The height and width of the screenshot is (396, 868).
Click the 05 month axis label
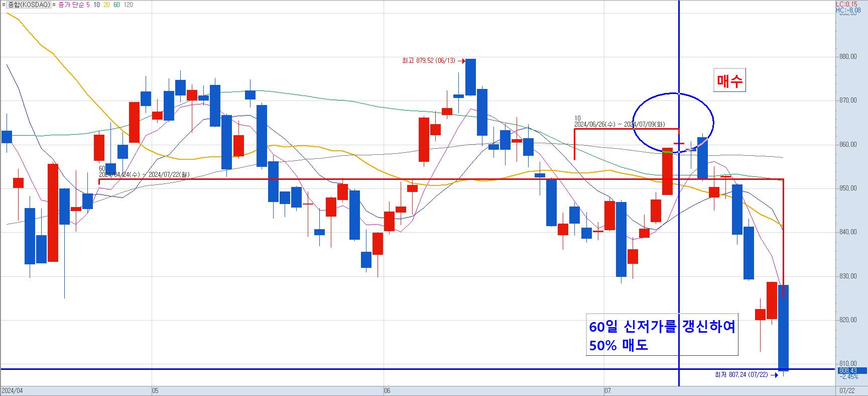coord(155,390)
